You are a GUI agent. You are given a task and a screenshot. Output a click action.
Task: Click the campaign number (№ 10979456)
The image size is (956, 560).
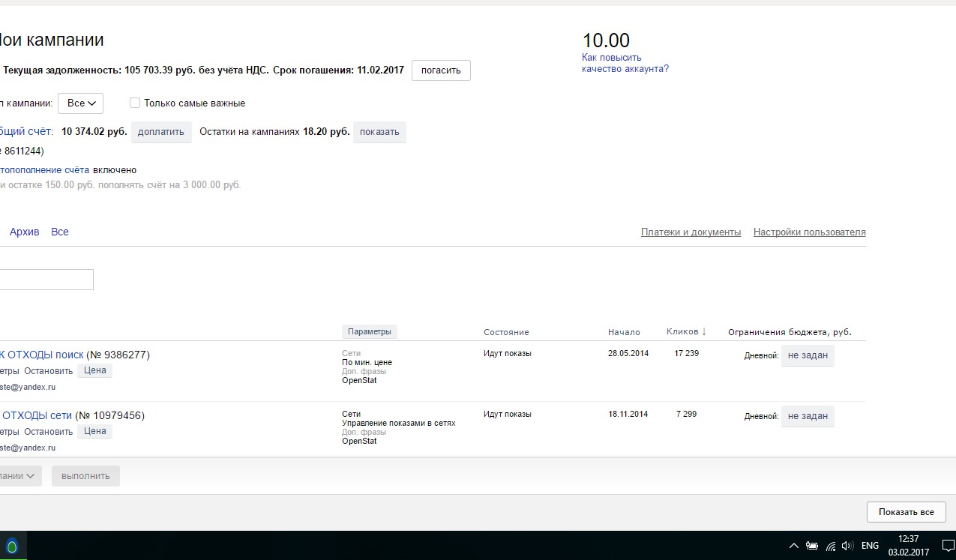point(109,415)
